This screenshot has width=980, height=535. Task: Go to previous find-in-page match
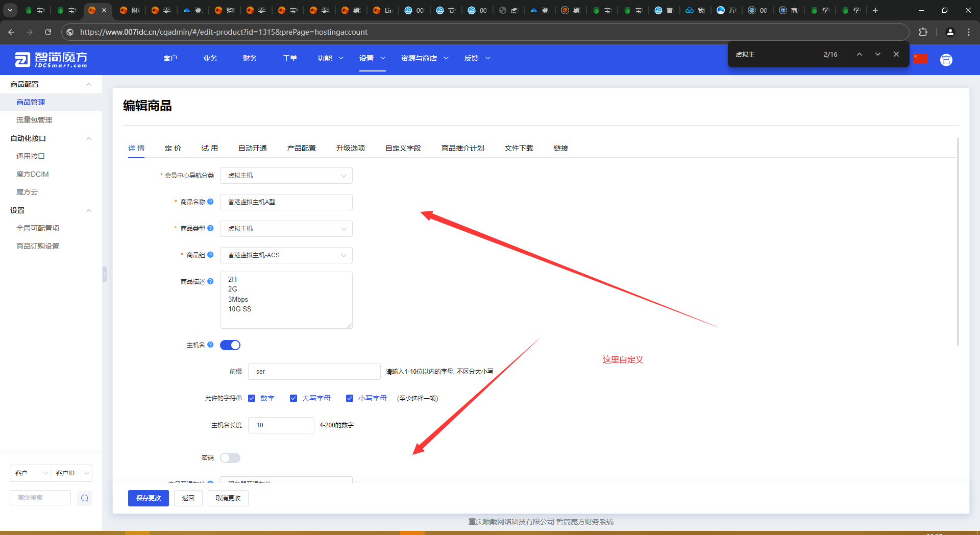pyautogui.click(x=860, y=54)
